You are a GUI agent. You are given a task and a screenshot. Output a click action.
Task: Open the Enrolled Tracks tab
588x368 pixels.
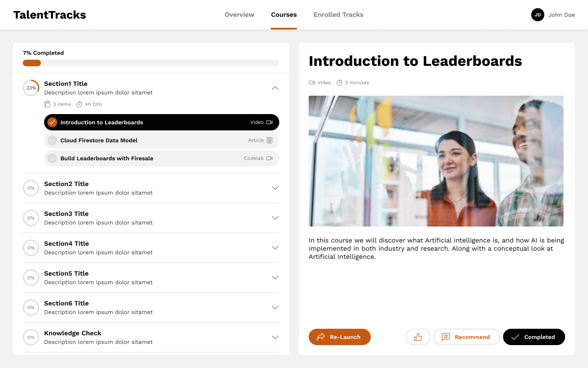pyautogui.click(x=339, y=15)
